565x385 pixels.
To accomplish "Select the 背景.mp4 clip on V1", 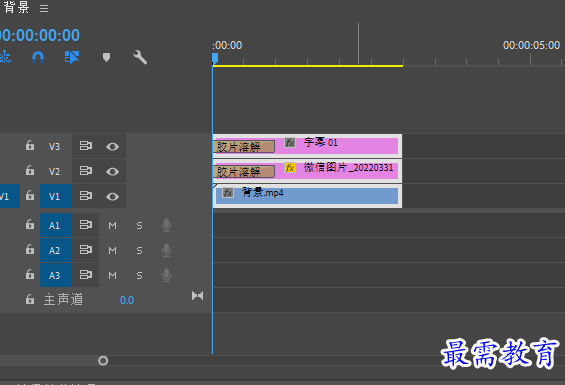I will pyautogui.click(x=307, y=196).
